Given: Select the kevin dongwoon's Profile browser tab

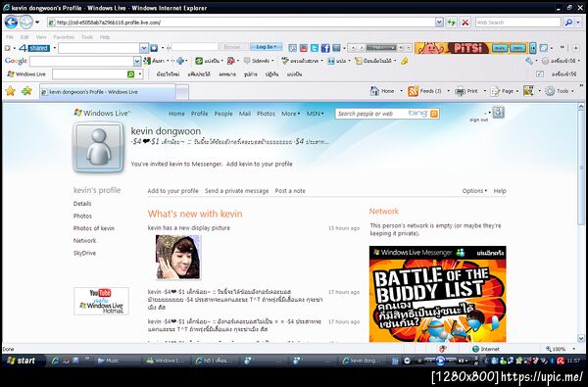Looking at the screenshot, I should (x=107, y=92).
